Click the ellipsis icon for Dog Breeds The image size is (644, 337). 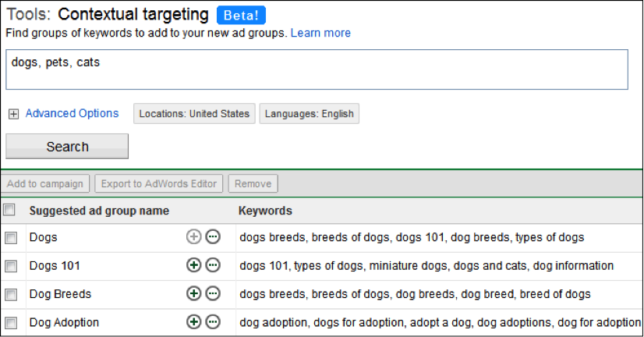pyautogui.click(x=213, y=293)
